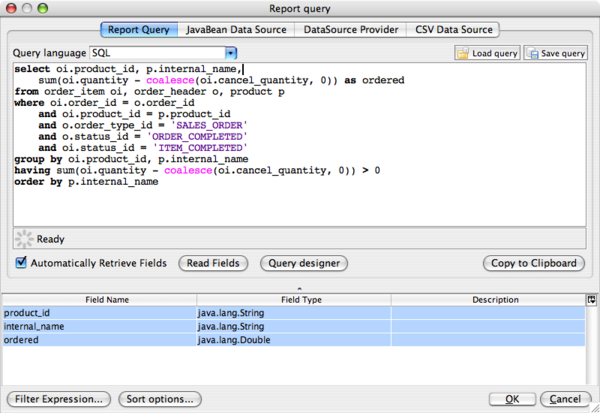
Task: Click the Description column header
Action: click(488, 300)
